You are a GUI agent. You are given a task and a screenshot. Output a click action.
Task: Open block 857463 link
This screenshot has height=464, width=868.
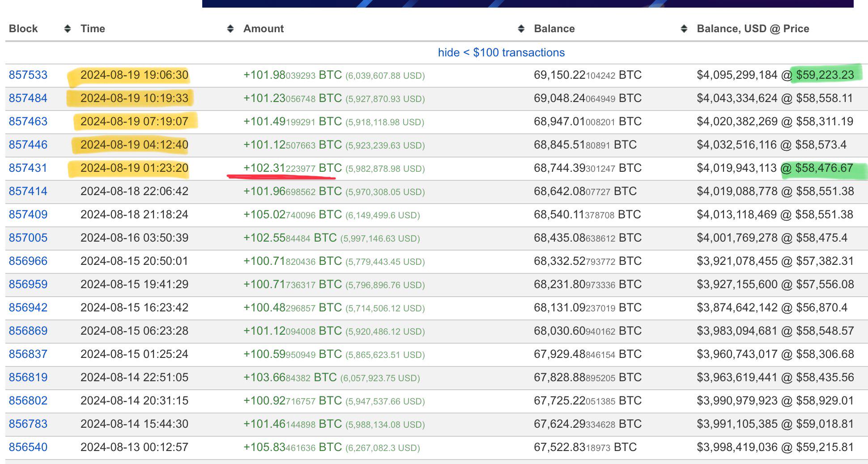tap(28, 121)
